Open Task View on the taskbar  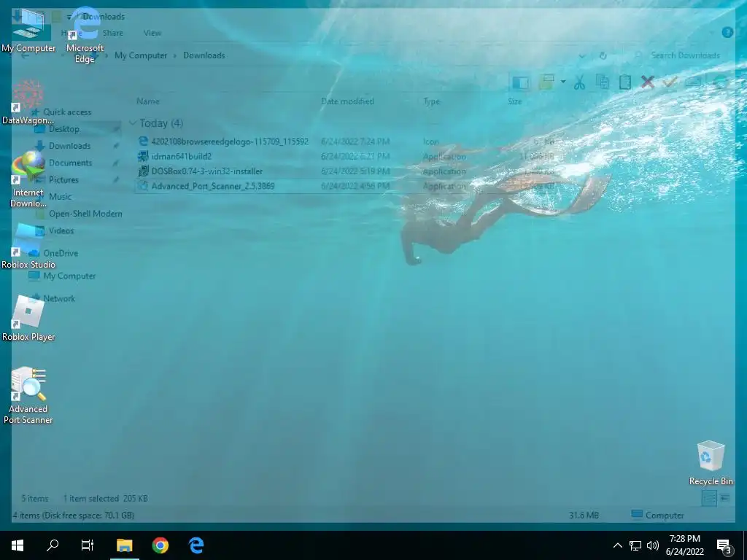click(x=88, y=545)
